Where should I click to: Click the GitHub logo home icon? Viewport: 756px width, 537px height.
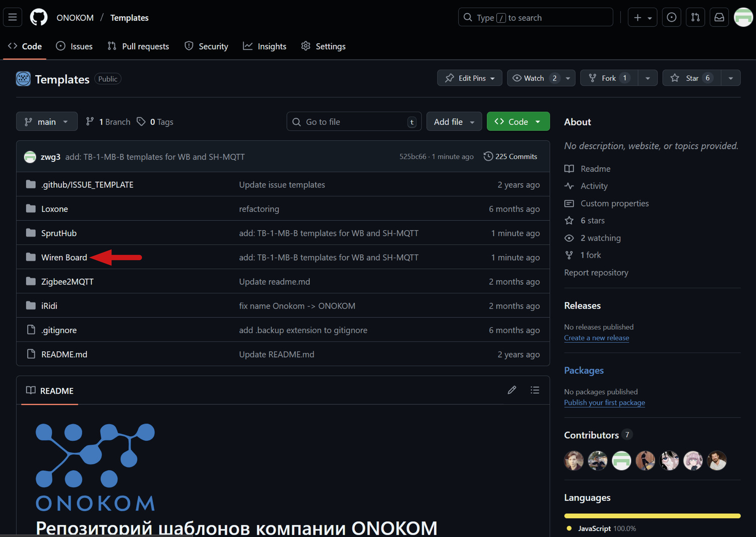pyautogui.click(x=39, y=17)
